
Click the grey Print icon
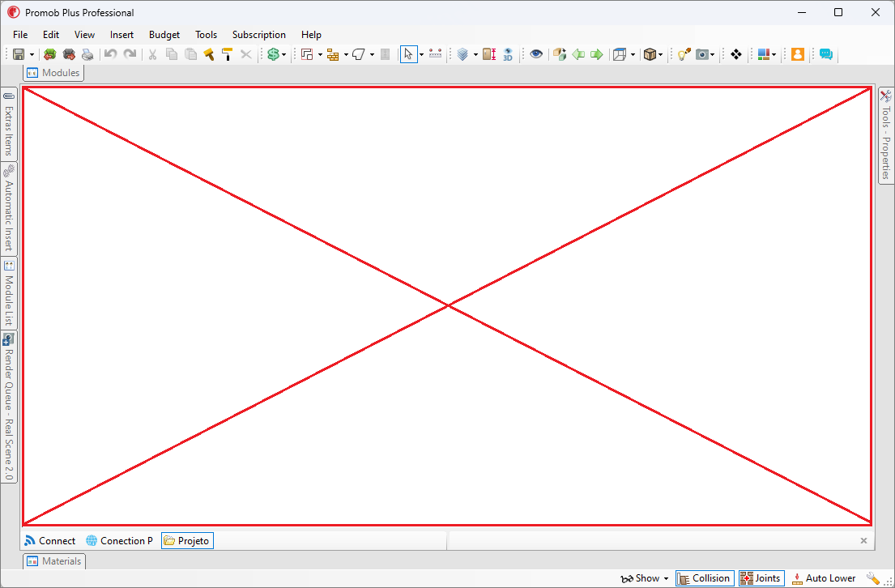pyautogui.click(x=87, y=54)
